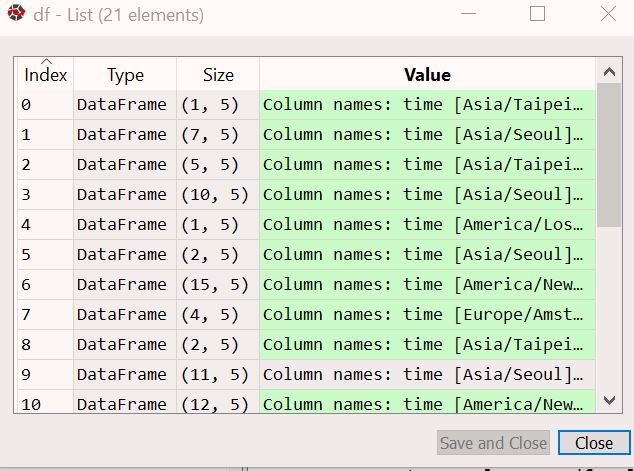Click the Close button
Image resolution: width=634 pixels, height=471 pixels.
(593, 443)
